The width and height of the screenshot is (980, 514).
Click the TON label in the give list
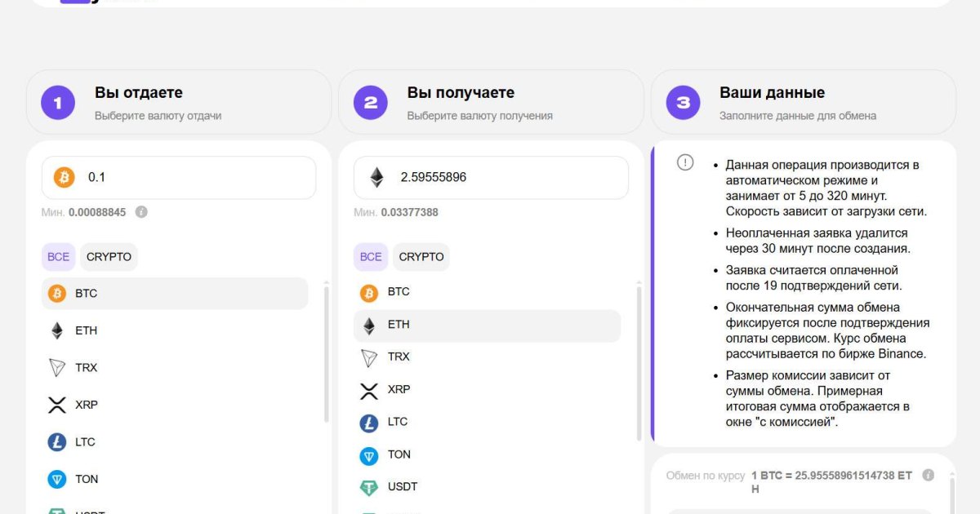pyautogui.click(x=87, y=480)
